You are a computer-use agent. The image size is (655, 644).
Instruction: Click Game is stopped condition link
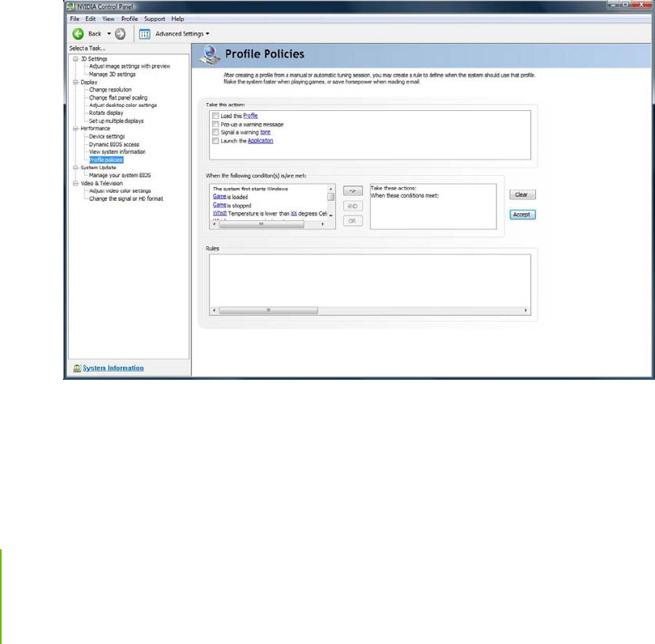(219, 205)
